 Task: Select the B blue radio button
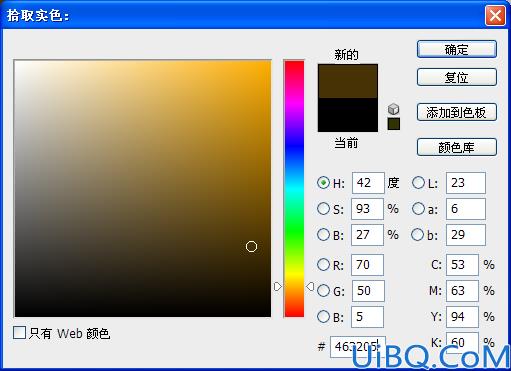click(x=323, y=317)
